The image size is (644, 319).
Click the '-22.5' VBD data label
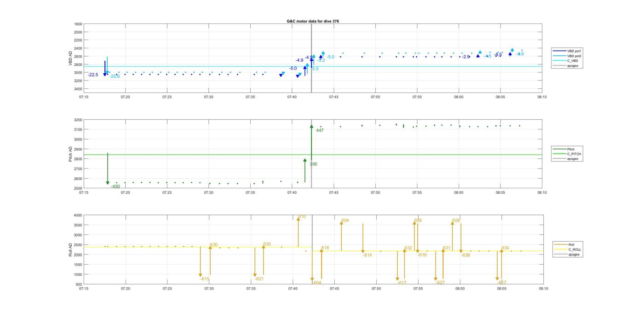[x=93, y=75]
